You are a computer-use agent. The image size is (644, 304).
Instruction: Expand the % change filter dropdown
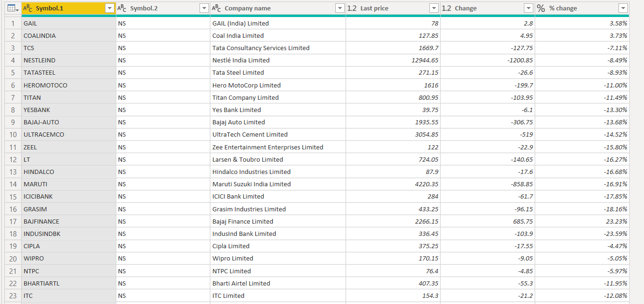(x=623, y=8)
